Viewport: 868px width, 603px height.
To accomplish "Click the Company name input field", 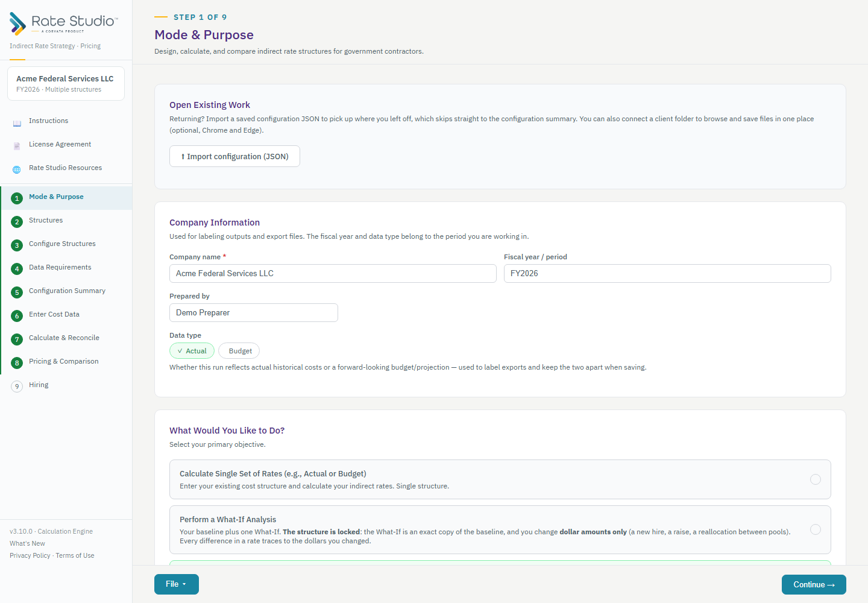I will tap(333, 273).
